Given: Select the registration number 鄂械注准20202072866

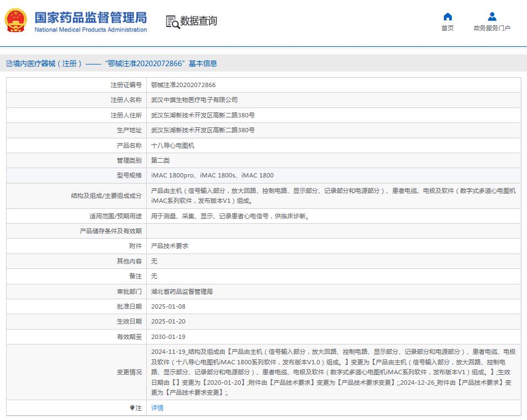Looking at the screenshot, I should click(x=182, y=85).
